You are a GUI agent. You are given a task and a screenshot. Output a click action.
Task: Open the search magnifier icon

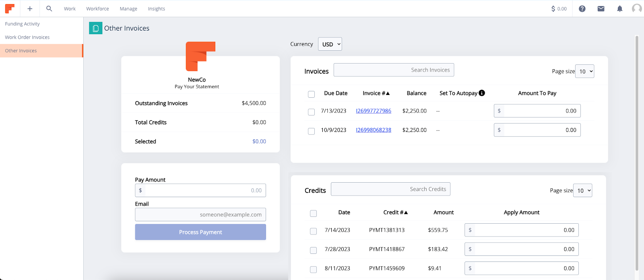pos(49,8)
